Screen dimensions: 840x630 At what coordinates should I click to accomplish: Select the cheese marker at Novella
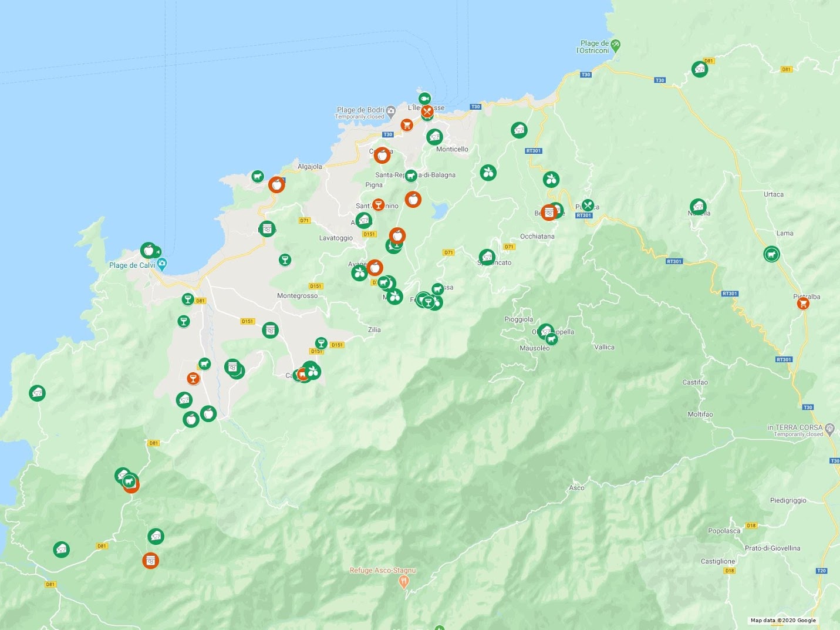[698, 206]
